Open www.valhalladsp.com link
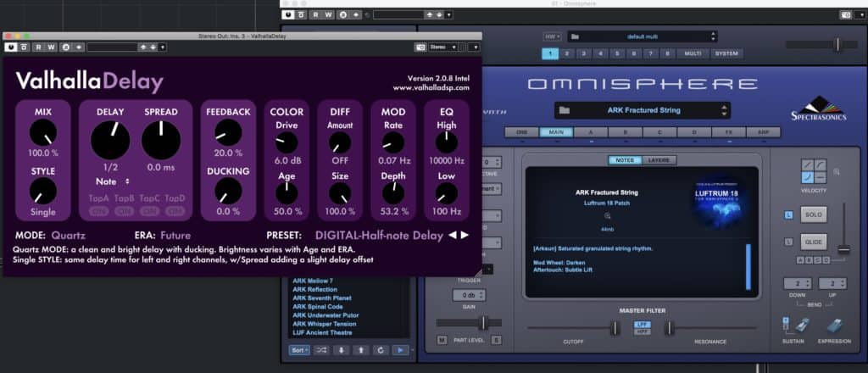 431,87
